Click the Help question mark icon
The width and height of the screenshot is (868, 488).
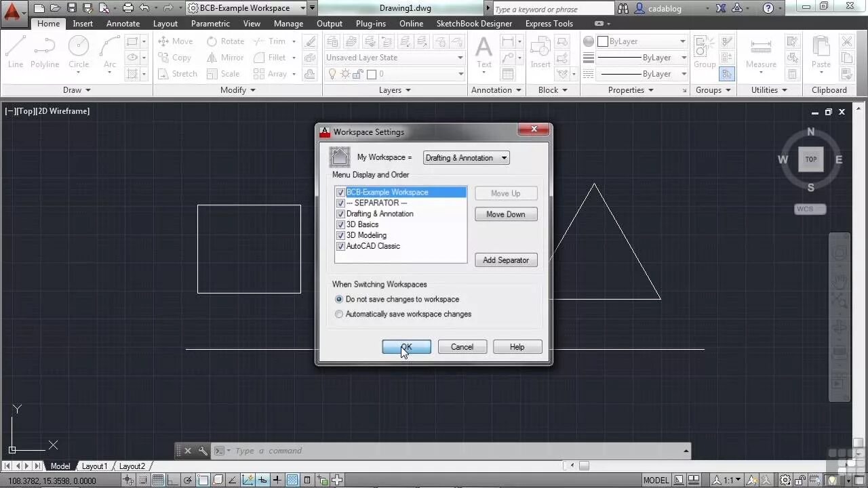(x=768, y=8)
